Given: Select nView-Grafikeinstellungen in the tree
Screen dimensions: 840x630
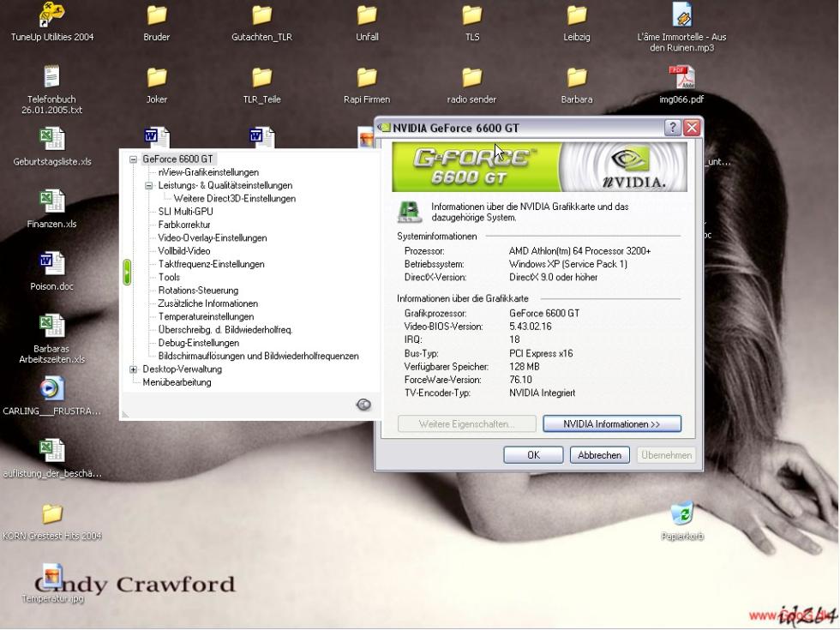Looking at the screenshot, I should pos(208,172).
